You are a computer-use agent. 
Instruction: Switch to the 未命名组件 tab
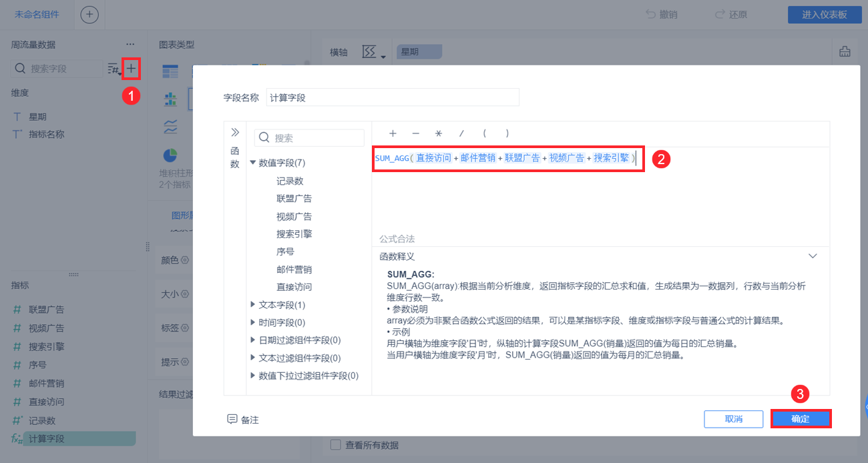(37, 14)
